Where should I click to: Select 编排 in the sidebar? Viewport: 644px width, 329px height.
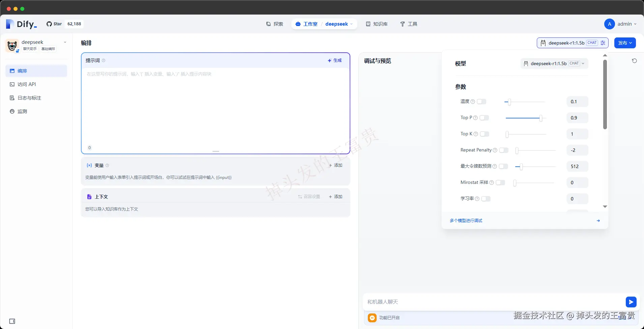tap(36, 71)
